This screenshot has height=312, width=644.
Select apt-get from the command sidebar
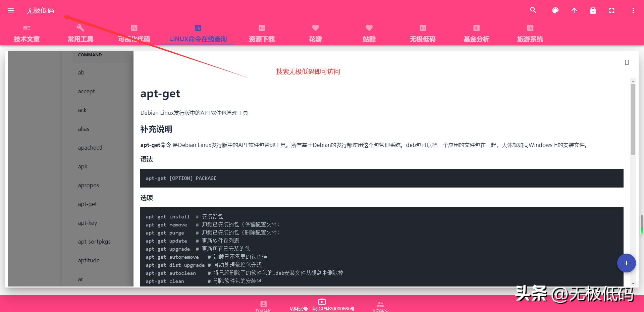point(87,204)
